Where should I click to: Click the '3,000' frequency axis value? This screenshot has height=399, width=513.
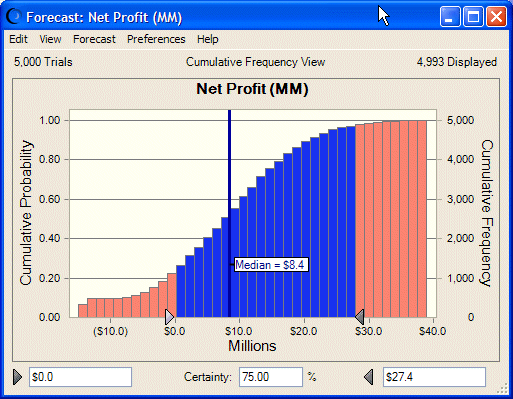(x=460, y=199)
